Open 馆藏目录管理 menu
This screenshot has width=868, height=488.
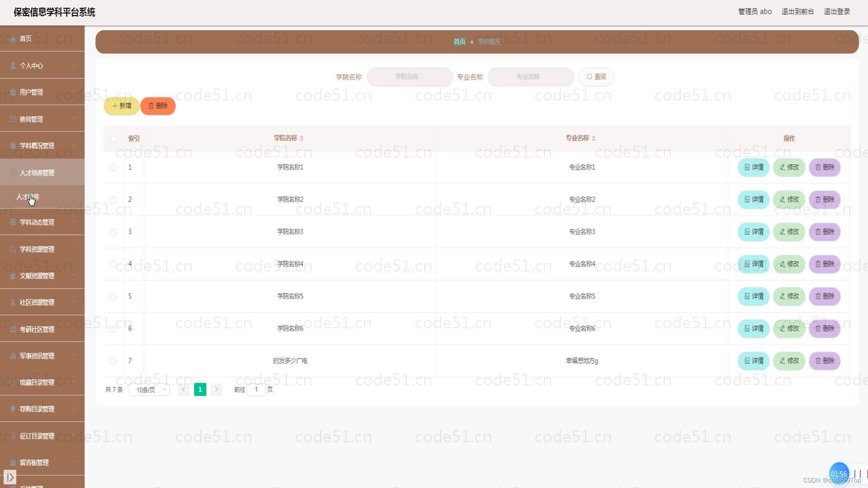click(42, 383)
